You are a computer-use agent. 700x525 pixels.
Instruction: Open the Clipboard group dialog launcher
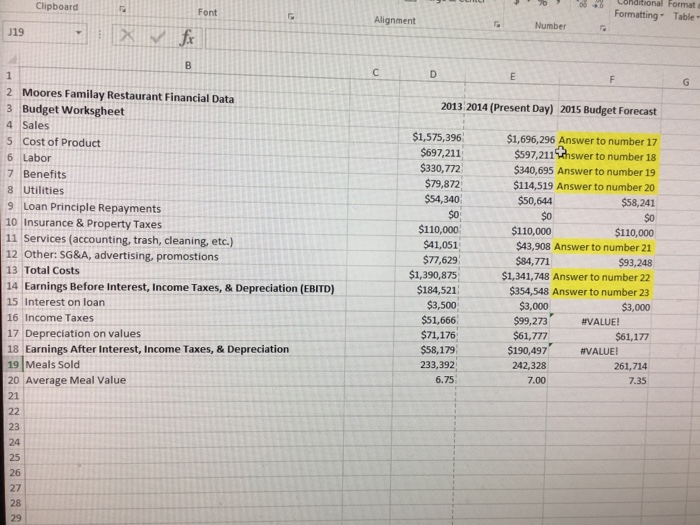click(x=123, y=9)
